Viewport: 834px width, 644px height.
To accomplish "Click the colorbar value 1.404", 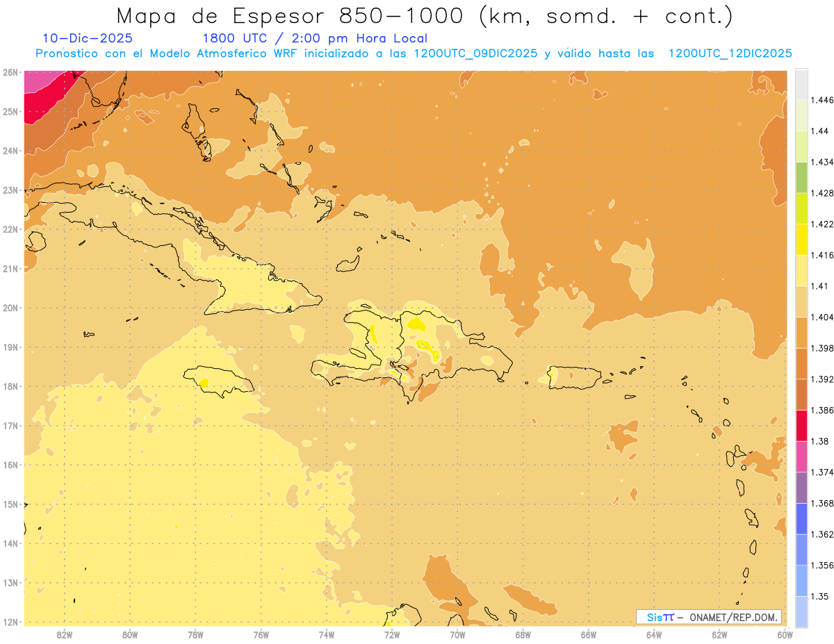I will click(x=822, y=317).
